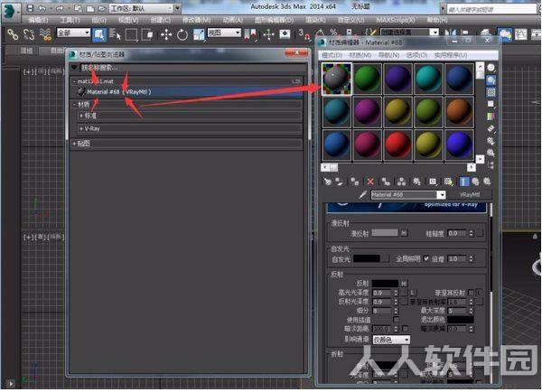542x392 pixels.
Task: Expand the maps rollout in browser
Action: (x=74, y=144)
